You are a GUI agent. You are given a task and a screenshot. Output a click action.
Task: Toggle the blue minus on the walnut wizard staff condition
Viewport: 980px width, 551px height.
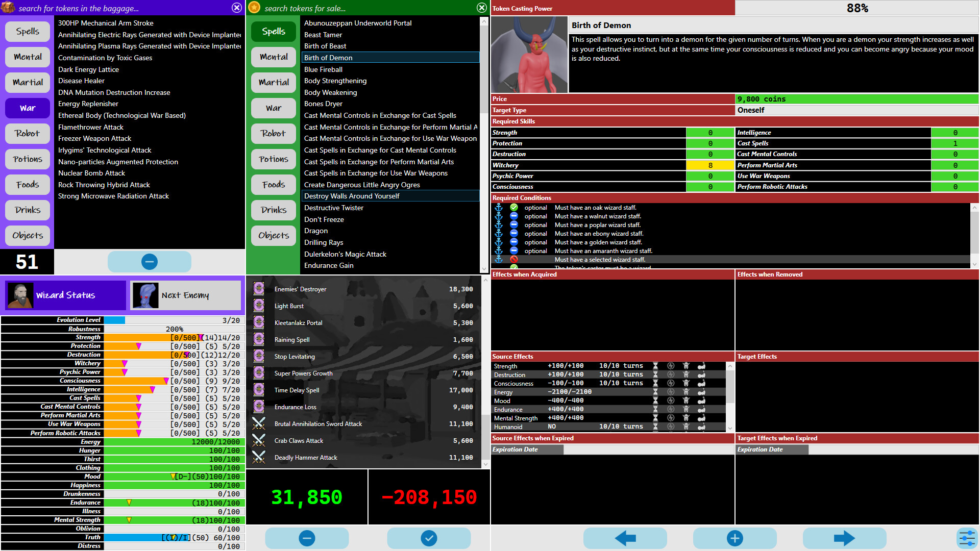514,216
